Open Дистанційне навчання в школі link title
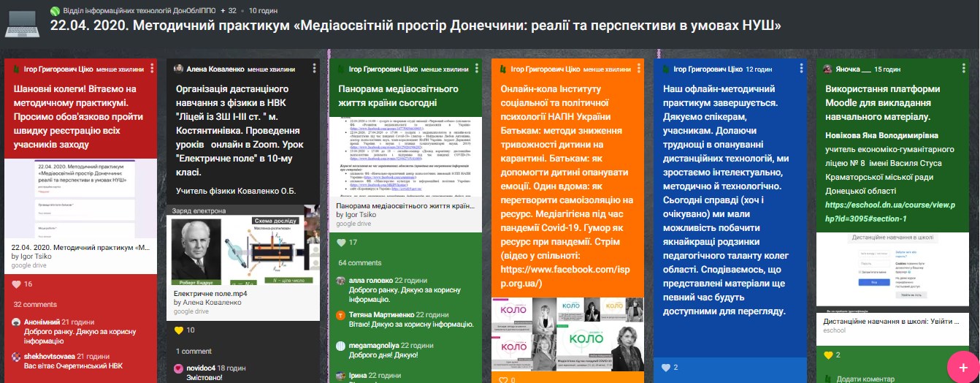This screenshot has height=383, width=980. coord(894,322)
